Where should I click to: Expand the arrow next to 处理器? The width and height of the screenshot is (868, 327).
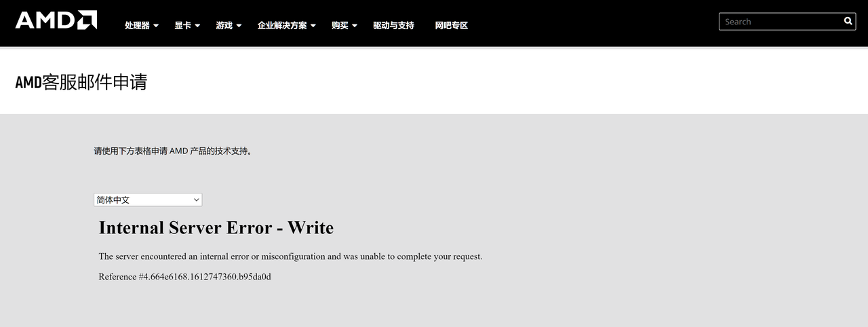point(156,26)
